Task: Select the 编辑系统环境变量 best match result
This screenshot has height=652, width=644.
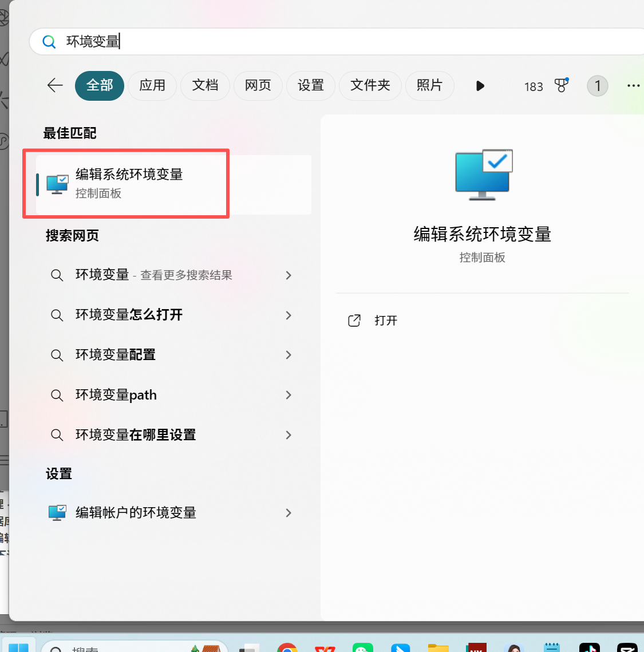Action: (129, 184)
